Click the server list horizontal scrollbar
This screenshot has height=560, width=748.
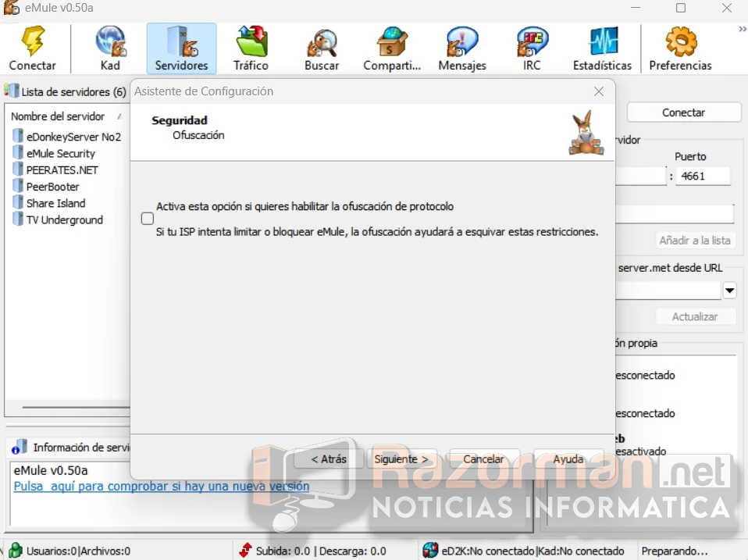[76, 408]
